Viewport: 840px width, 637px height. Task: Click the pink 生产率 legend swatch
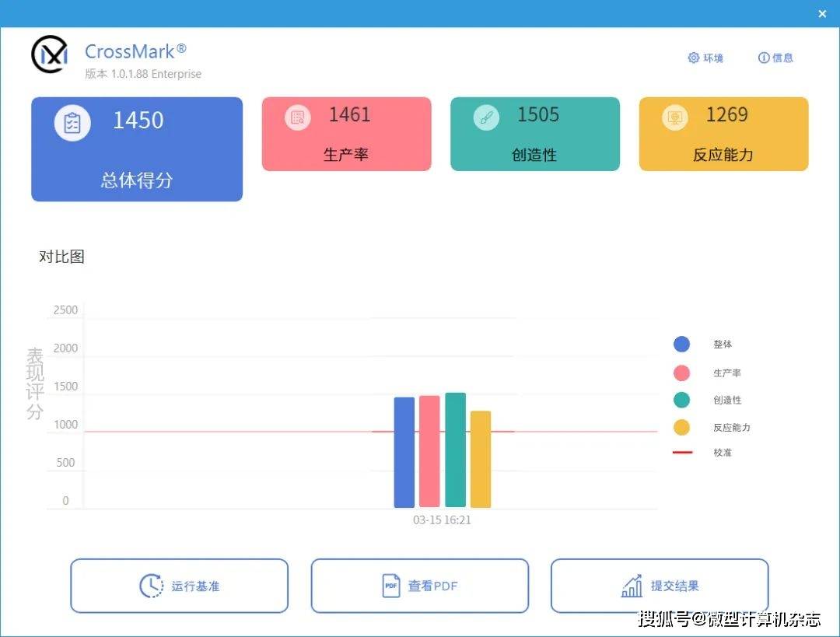click(x=681, y=373)
